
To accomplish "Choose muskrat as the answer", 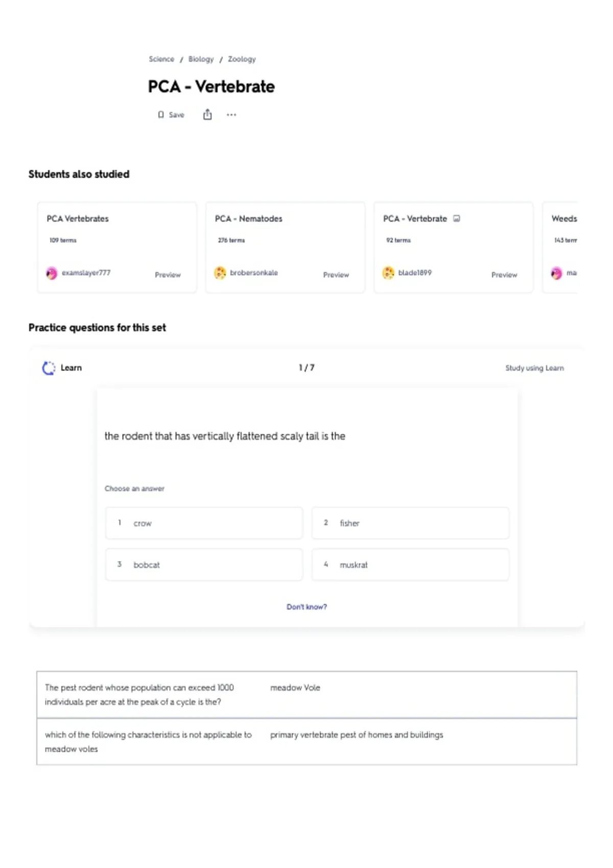I will [410, 565].
